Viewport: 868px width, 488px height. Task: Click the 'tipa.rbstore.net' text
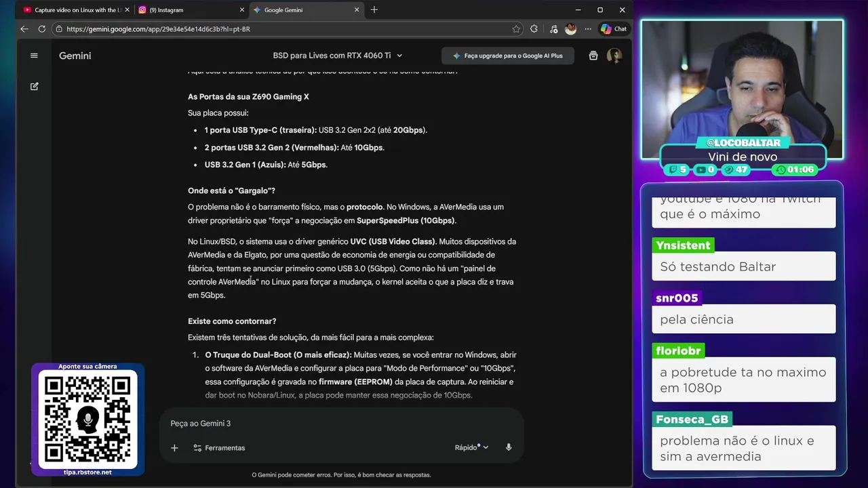click(87, 472)
